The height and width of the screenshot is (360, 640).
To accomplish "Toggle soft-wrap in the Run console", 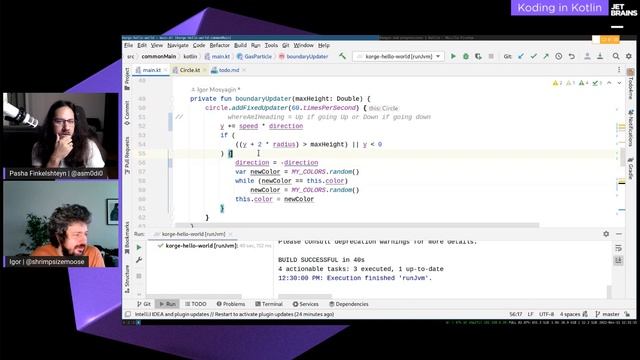I will (x=619, y=248).
